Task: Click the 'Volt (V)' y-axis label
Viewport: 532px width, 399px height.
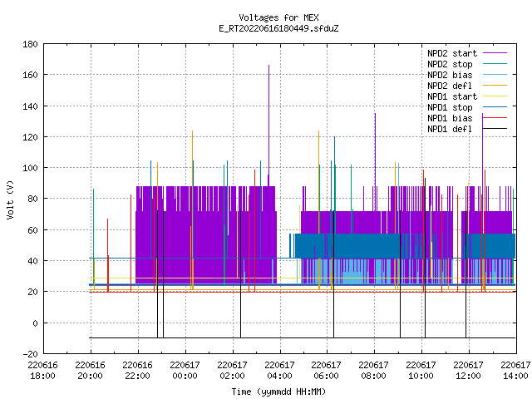Action: tap(10, 199)
